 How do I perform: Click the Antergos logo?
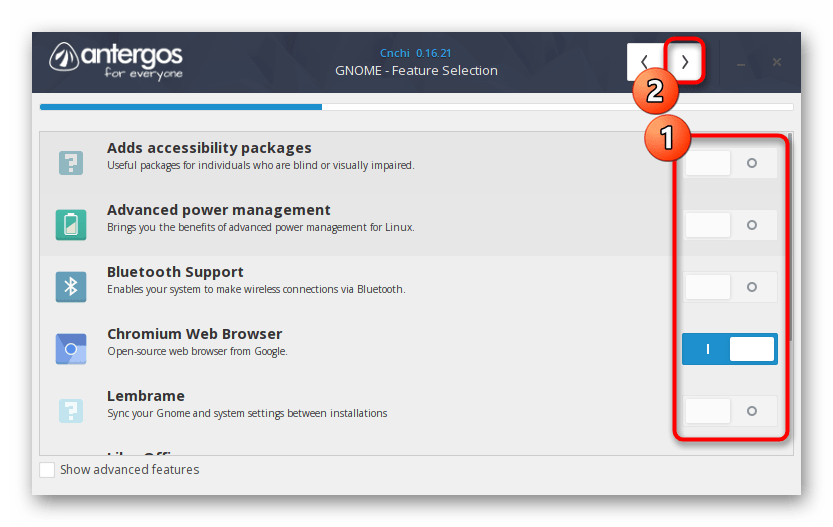pyautogui.click(x=116, y=61)
